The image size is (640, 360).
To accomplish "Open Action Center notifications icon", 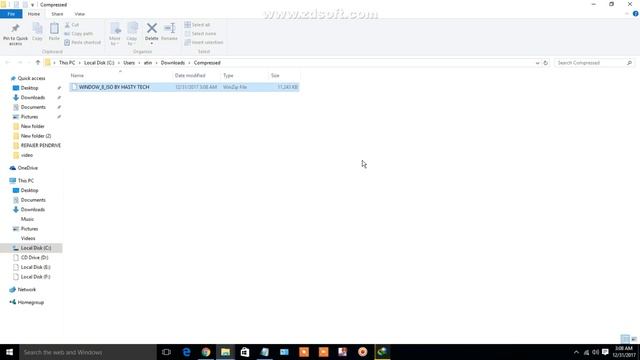I will click(x=605, y=352).
